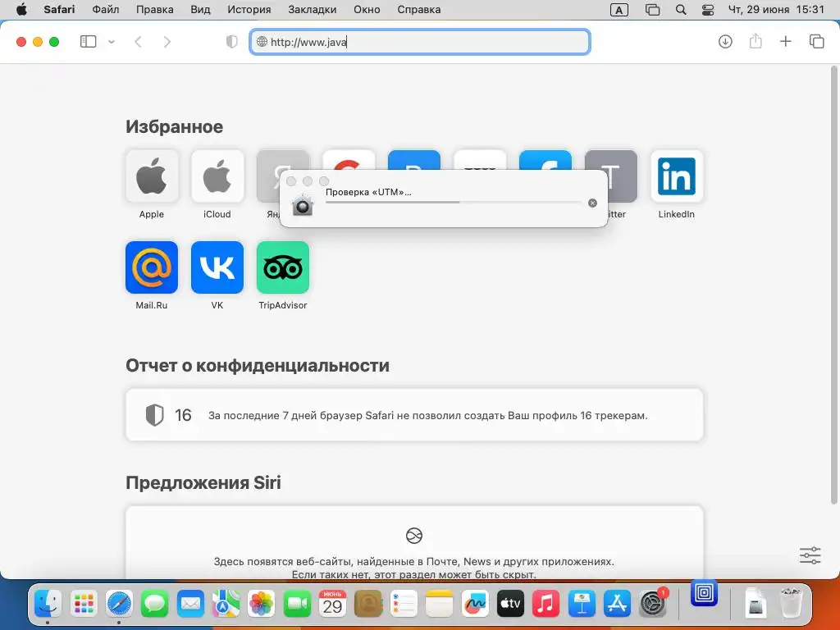Open the VK favorite tile
This screenshot has height=630, width=840.
(217, 267)
